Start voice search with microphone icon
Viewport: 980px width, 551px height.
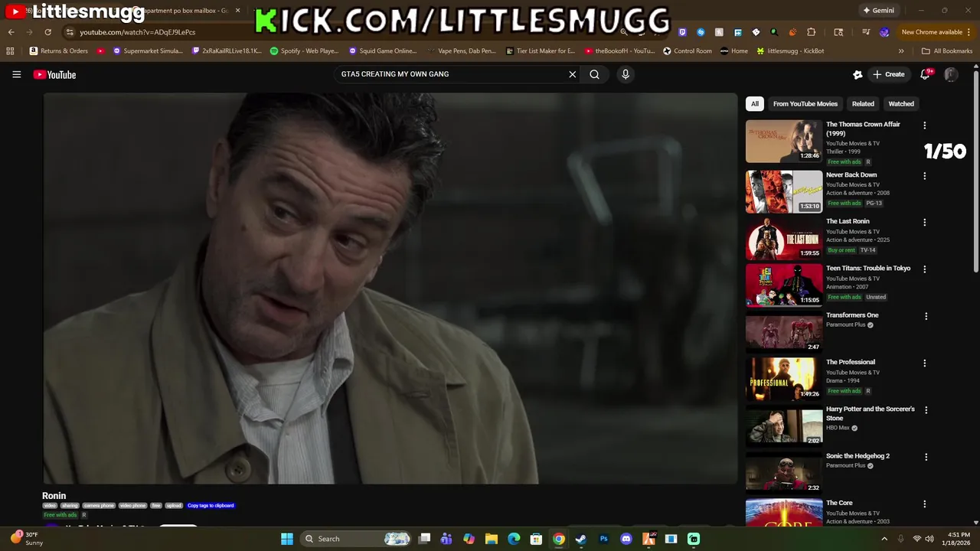(x=626, y=74)
